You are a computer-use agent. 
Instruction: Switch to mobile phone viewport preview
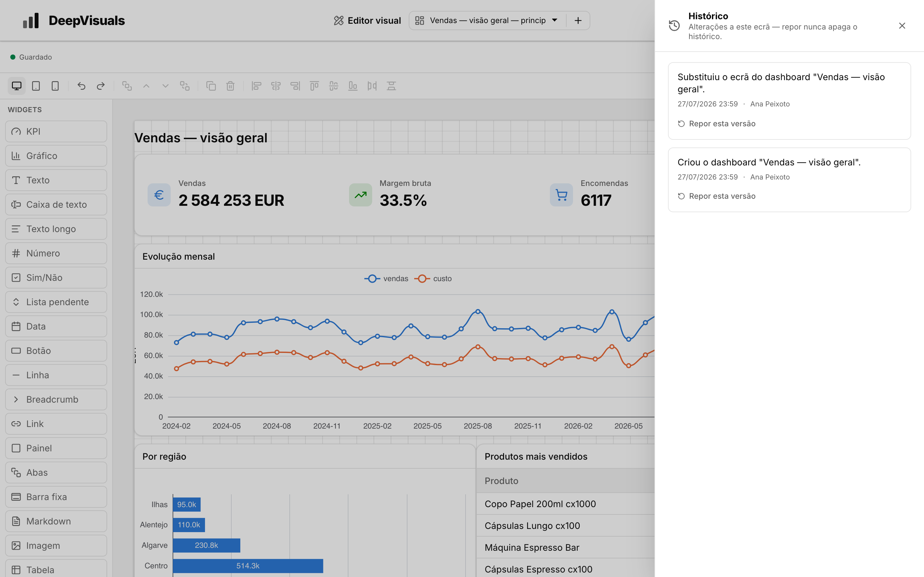(55, 86)
